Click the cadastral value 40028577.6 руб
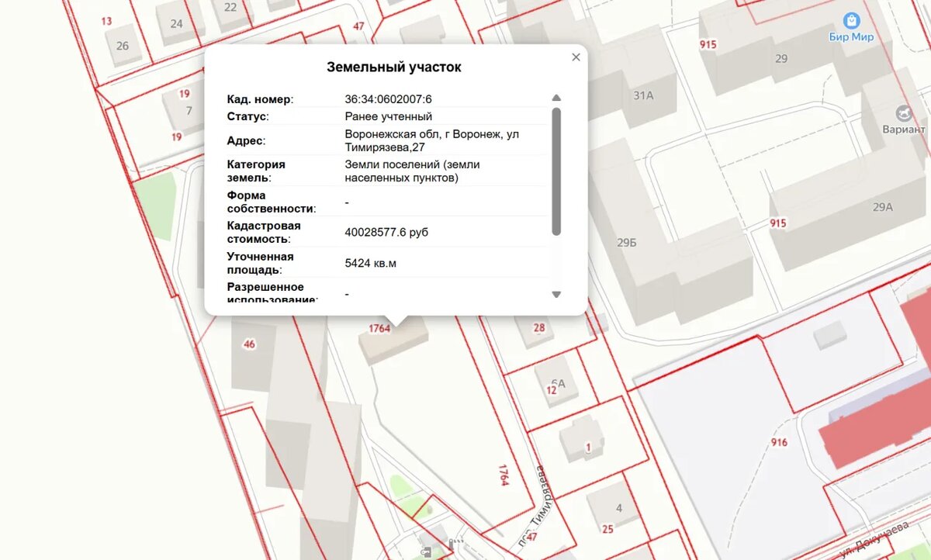This screenshot has height=560, width=931. [x=386, y=232]
